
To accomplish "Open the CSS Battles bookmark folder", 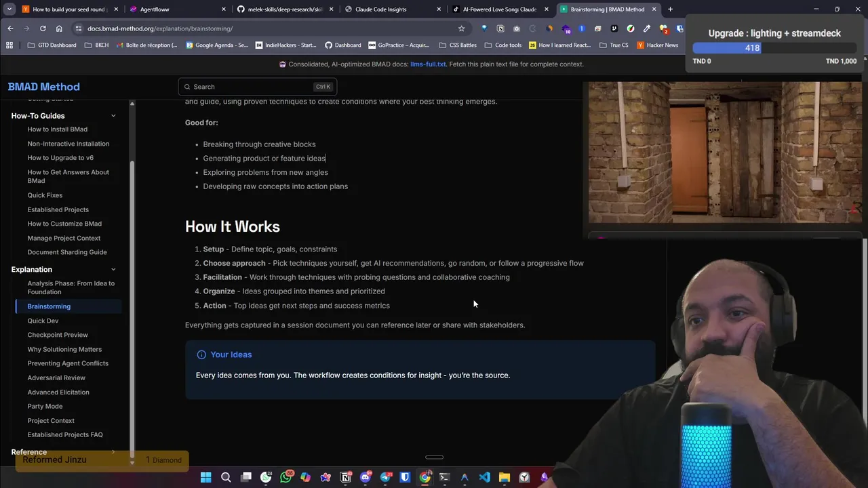I will point(458,45).
